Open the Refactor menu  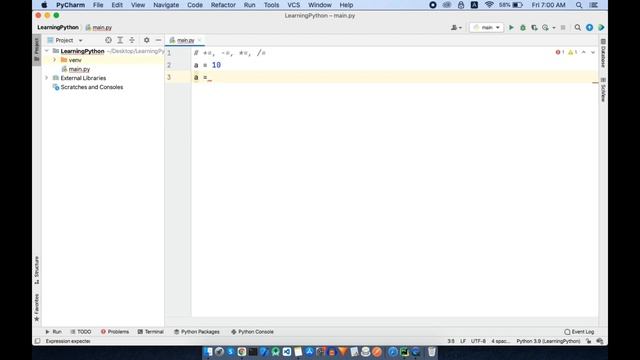pyautogui.click(x=223, y=5)
